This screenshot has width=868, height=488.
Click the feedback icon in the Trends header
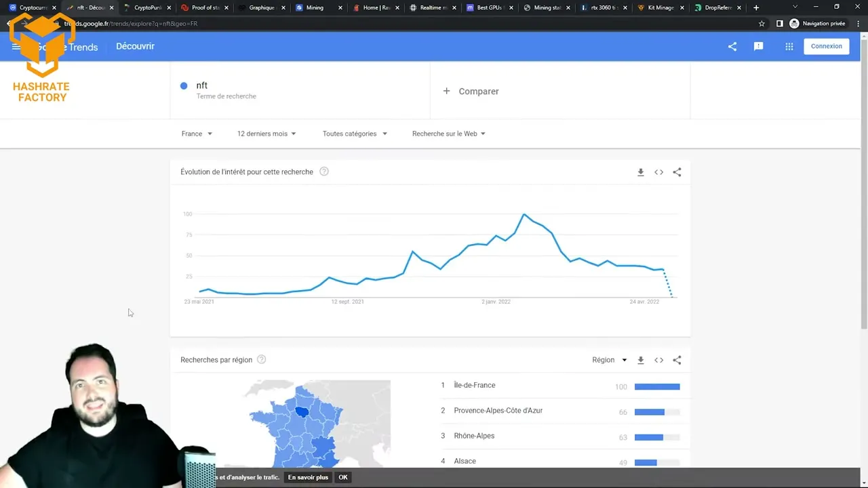[758, 46]
